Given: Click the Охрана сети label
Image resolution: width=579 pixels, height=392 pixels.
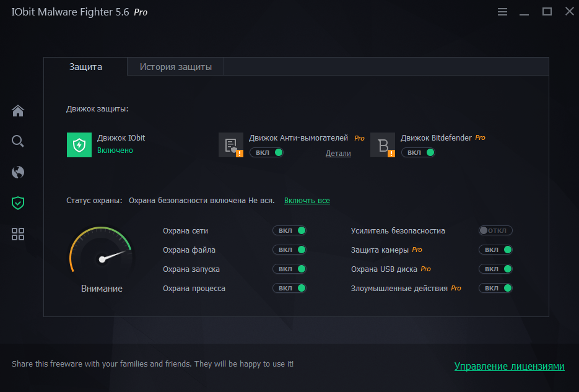Looking at the screenshot, I should tap(185, 231).
